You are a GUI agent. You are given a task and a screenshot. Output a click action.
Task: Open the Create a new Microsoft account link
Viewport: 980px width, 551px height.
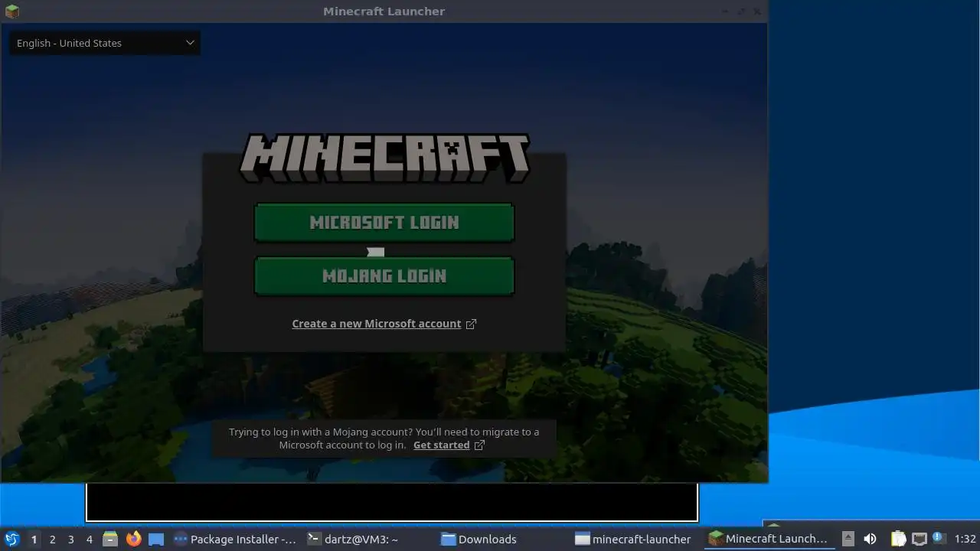[377, 324]
